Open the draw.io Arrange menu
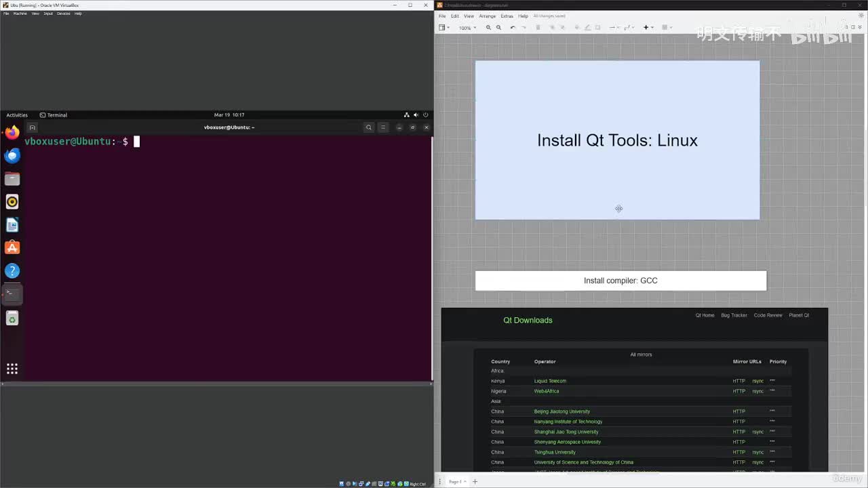This screenshot has height=488, width=868. 488,16
